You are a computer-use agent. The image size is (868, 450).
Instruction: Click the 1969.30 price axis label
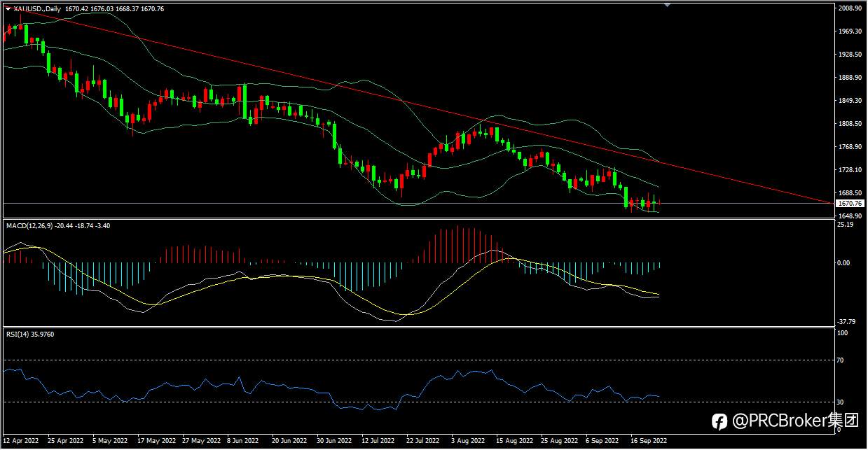click(848, 31)
